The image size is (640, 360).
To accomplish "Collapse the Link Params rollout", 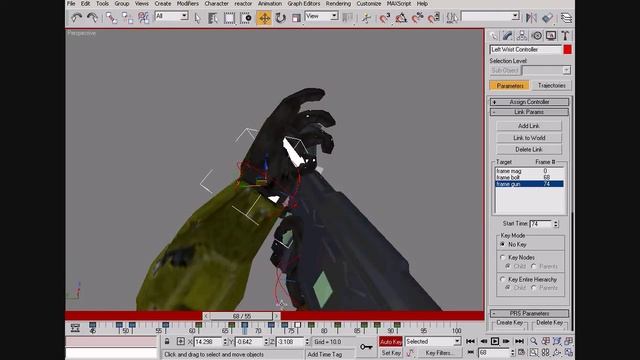I will click(x=529, y=112).
